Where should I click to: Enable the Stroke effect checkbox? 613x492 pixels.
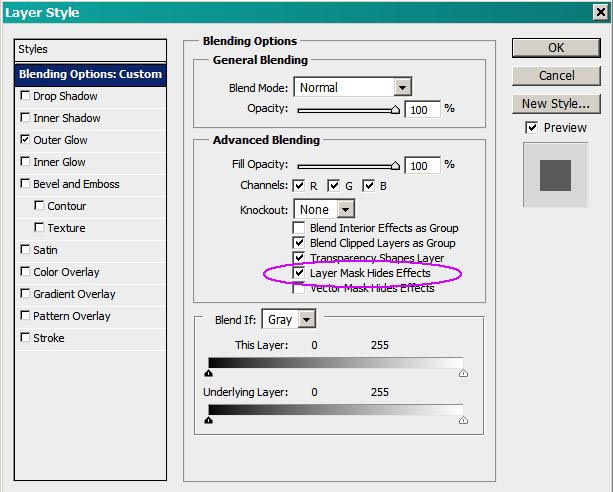(25, 339)
